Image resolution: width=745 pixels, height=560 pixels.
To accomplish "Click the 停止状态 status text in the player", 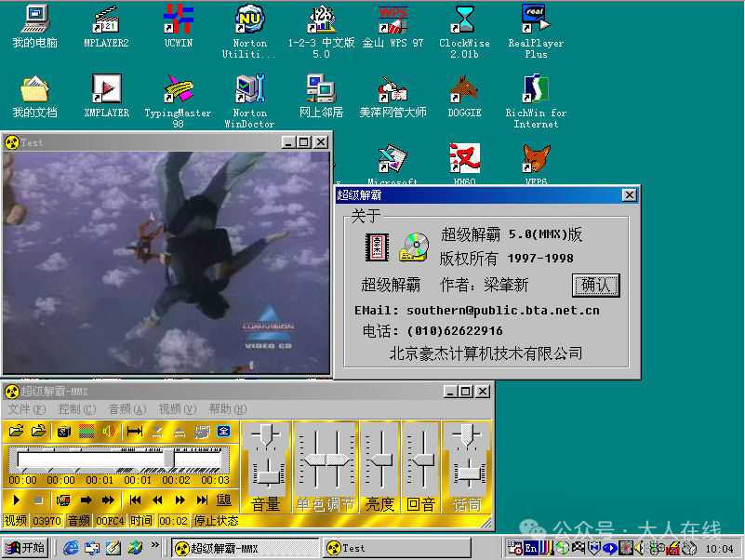I will (x=216, y=521).
